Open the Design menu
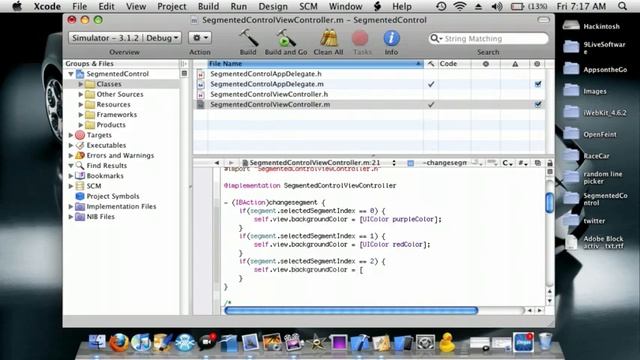Viewport: 640px width, 360px height. [x=273, y=7]
